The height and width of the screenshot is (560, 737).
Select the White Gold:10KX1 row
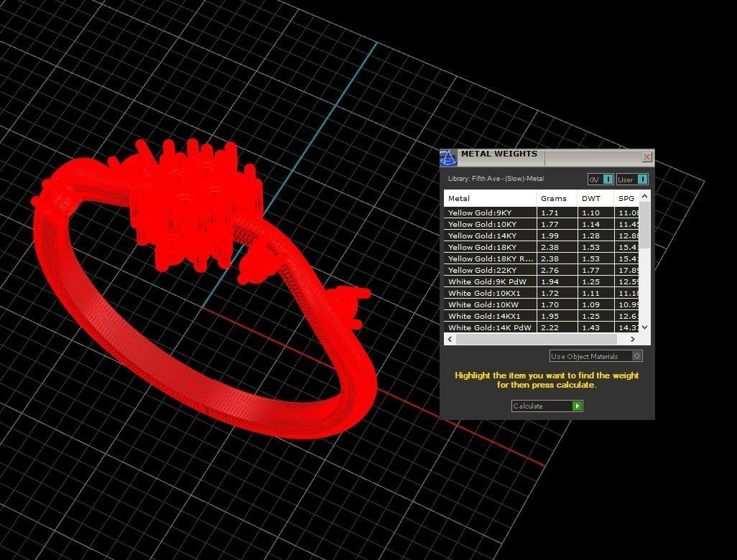[541, 293]
